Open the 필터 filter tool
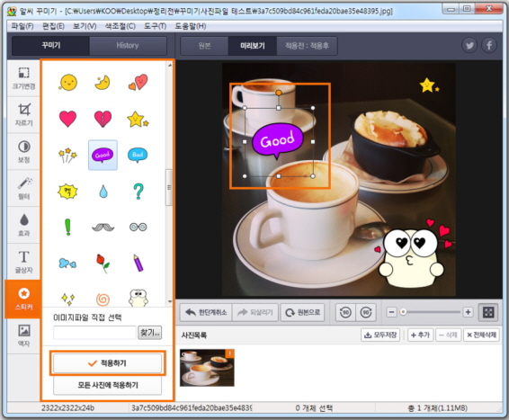This screenshot has height=420, width=509. tap(23, 188)
